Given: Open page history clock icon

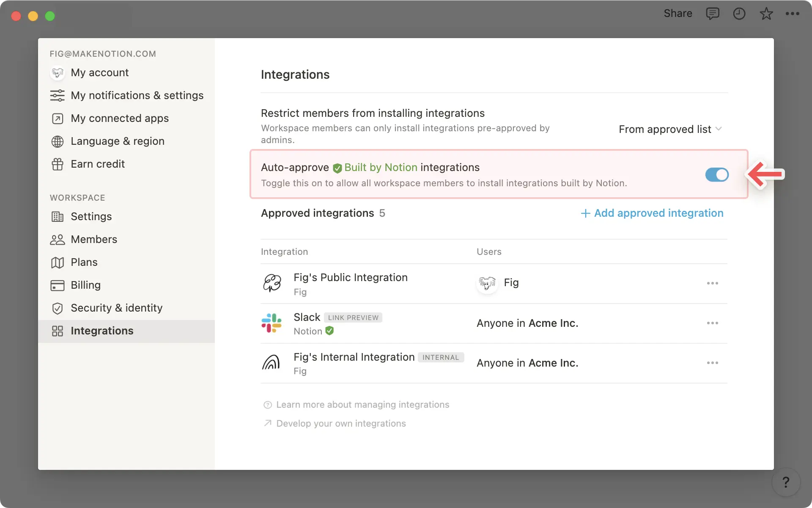Looking at the screenshot, I should pos(739,14).
